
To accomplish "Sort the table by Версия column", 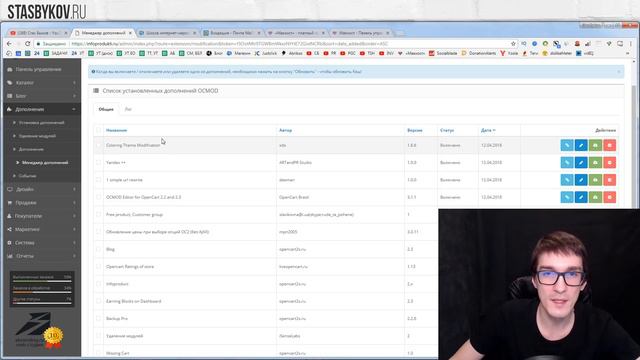I will click(415, 130).
